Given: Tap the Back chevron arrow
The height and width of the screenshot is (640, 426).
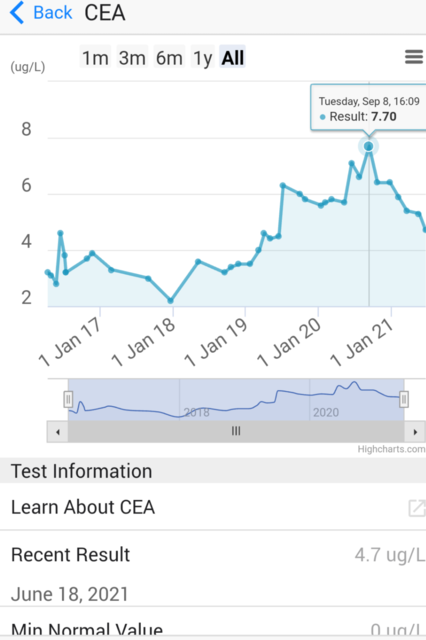Looking at the screenshot, I should click(x=17, y=13).
